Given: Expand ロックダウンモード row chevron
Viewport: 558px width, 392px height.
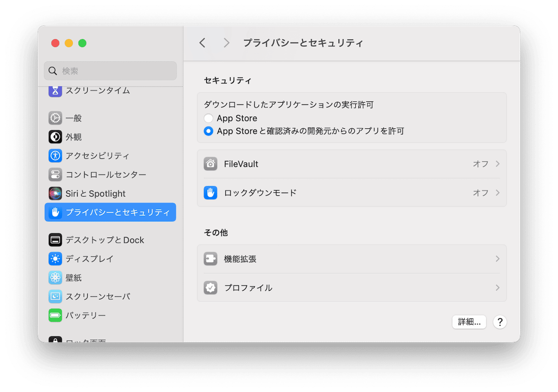Looking at the screenshot, I should pyautogui.click(x=497, y=193).
